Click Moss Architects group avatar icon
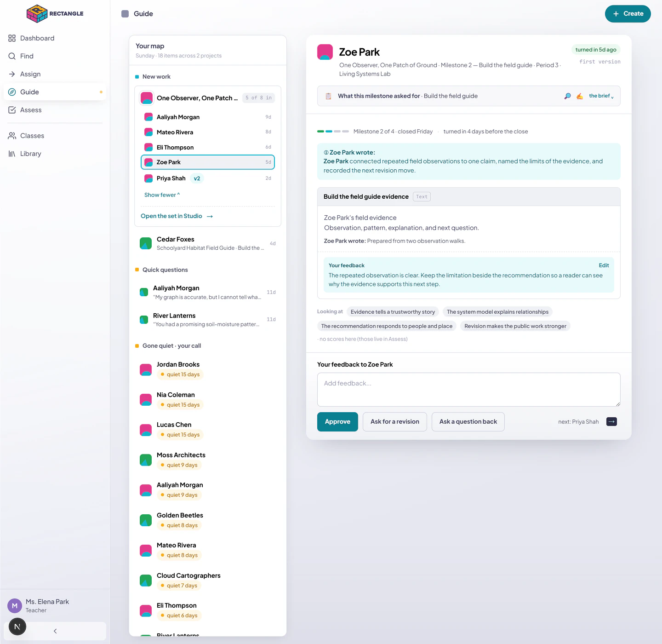 [146, 460]
